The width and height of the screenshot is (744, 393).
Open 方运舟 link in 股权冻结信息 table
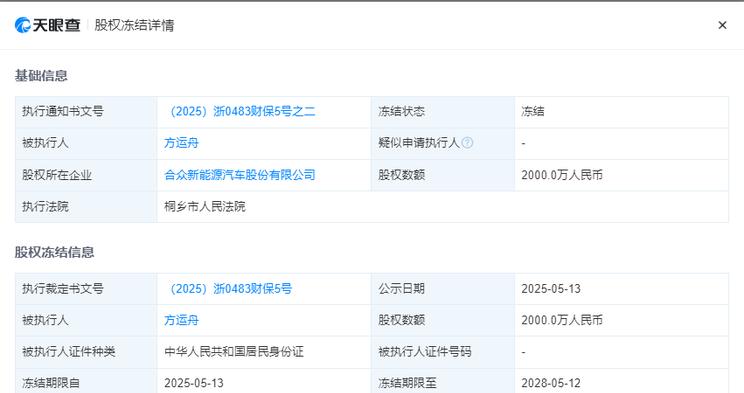point(181,320)
